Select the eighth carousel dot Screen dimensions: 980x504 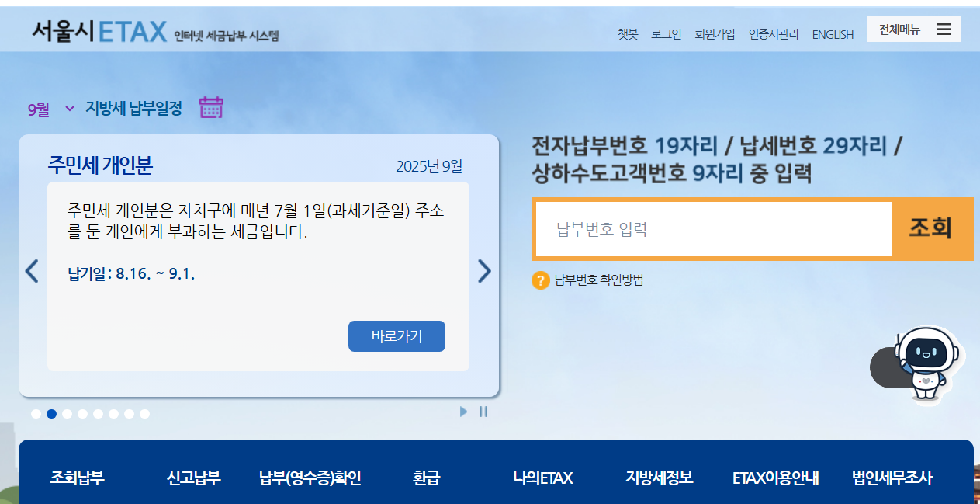click(x=144, y=414)
